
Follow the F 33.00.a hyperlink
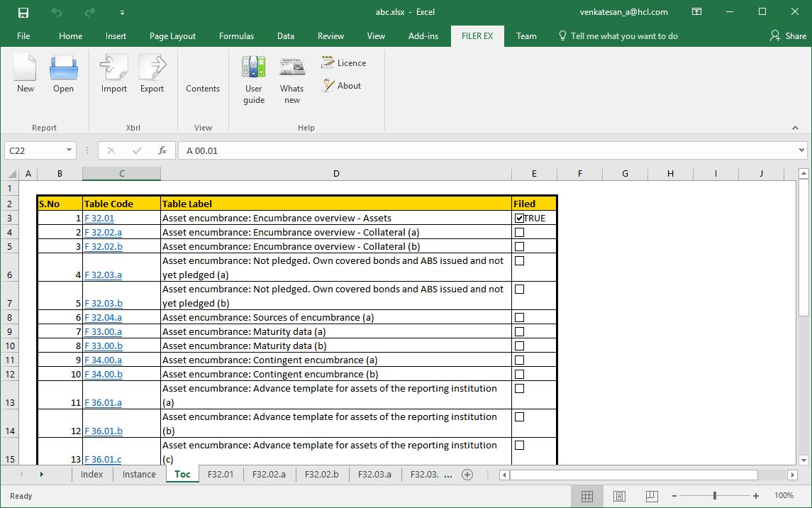[103, 332]
